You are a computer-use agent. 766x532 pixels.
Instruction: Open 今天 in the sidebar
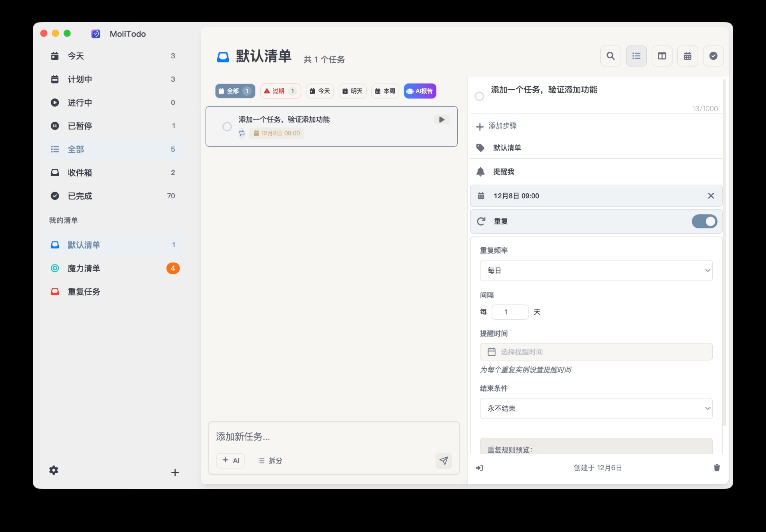coord(114,56)
